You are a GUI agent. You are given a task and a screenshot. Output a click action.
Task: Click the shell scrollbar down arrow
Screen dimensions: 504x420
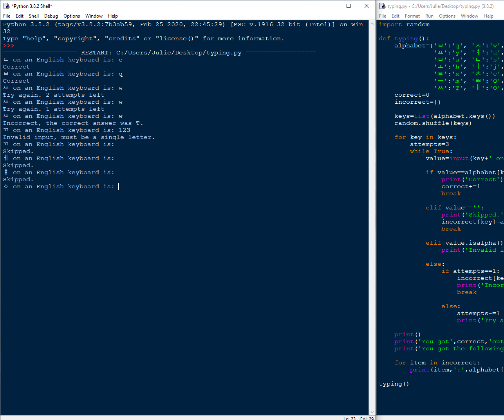pos(372,411)
